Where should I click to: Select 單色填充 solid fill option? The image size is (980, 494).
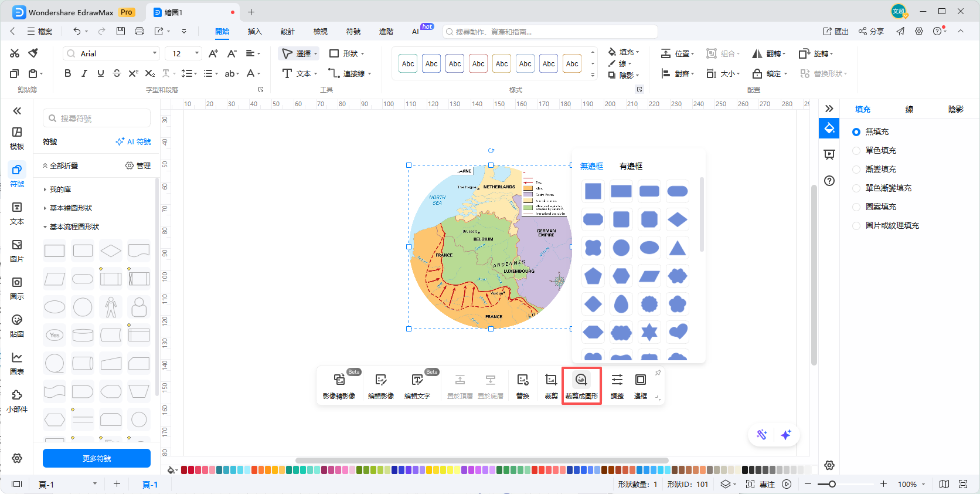856,151
